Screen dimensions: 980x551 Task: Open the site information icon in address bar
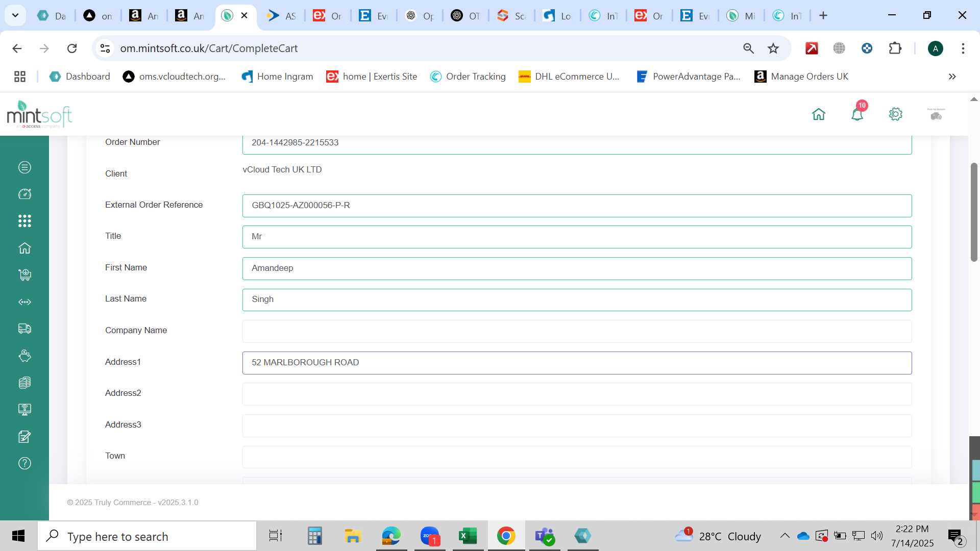pyautogui.click(x=105, y=48)
